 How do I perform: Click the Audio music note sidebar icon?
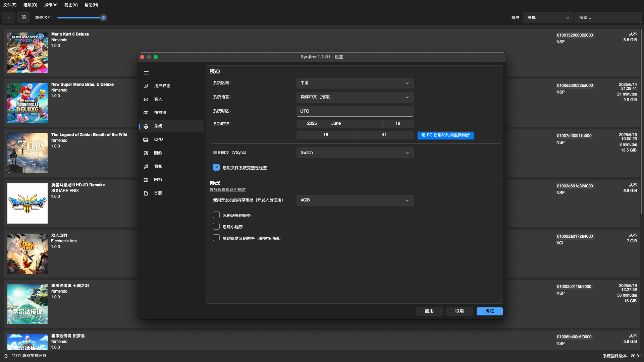pyautogui.click(x=146, y=167)
